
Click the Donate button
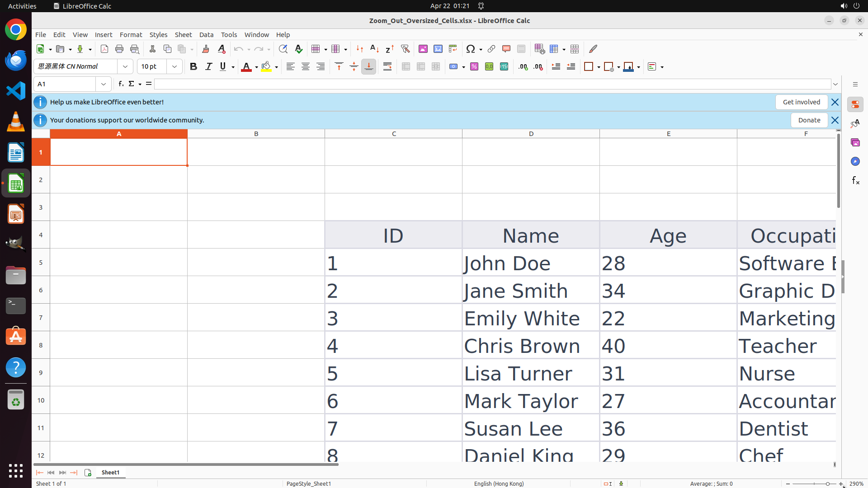click(x=809, y=120)
